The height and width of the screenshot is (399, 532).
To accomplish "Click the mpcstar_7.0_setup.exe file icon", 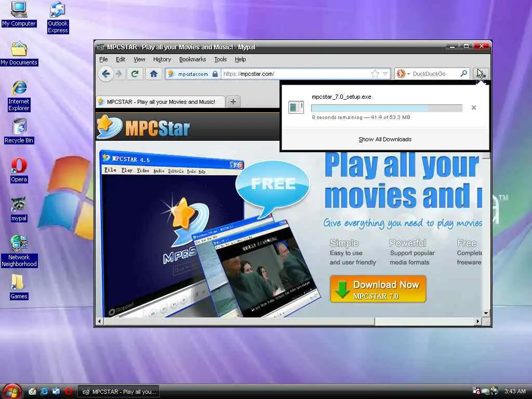I will click(296, 107).
